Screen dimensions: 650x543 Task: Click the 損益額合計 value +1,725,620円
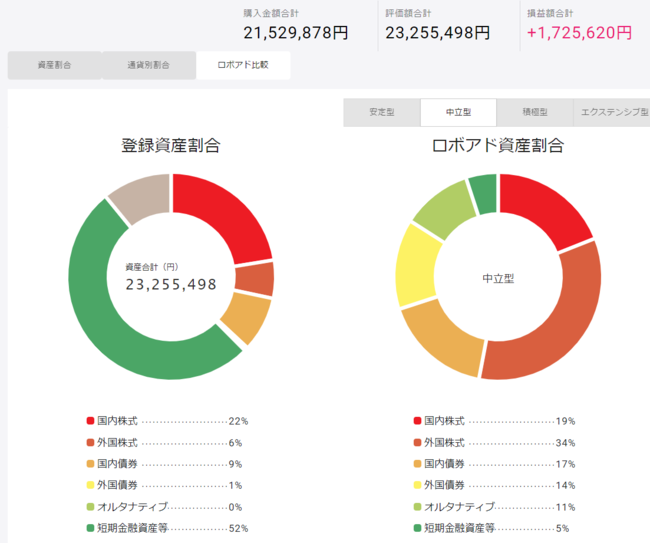tap(579, 32)
